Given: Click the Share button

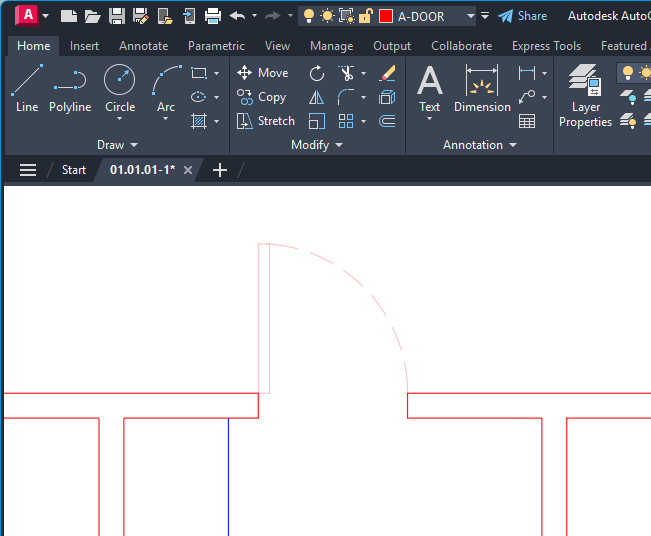Looking at the screenshot, I should [x=523, y=16].
